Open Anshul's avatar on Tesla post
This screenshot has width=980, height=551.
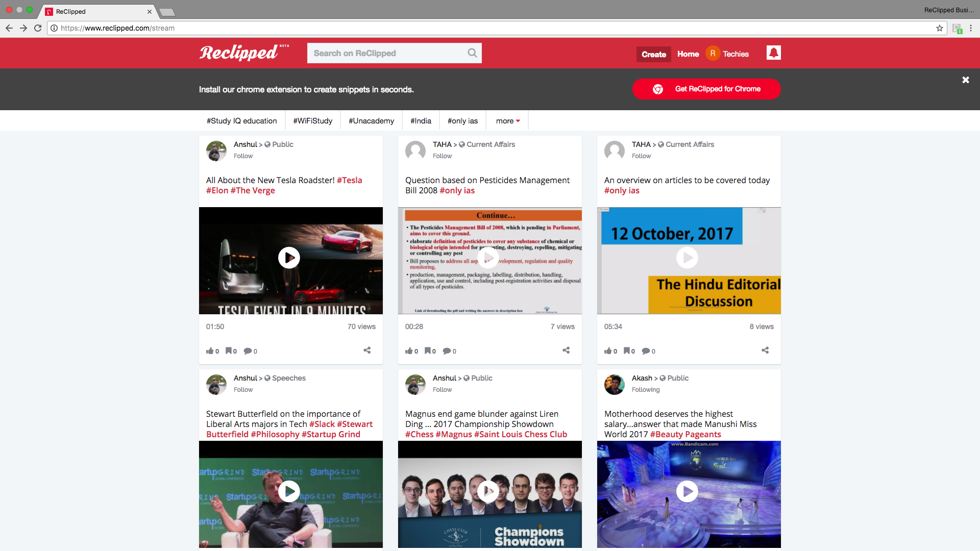[216, 151]
